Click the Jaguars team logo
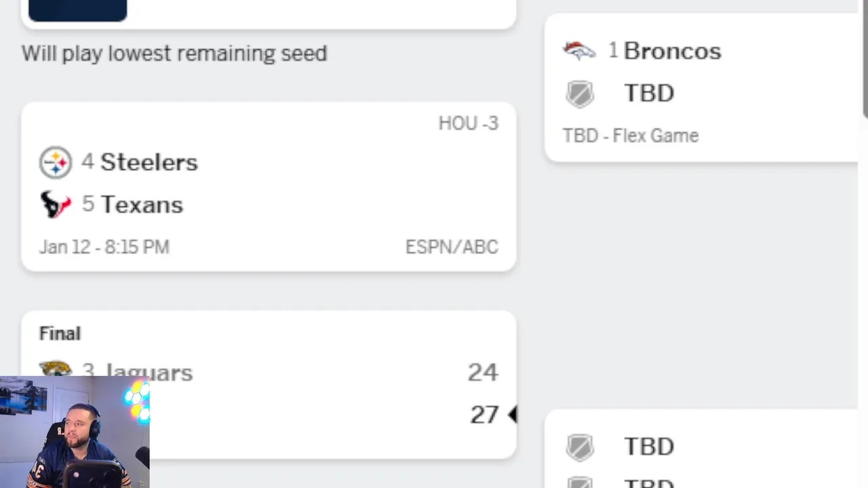868x488 pixels. pyautogui.click(x=56, y=369)
